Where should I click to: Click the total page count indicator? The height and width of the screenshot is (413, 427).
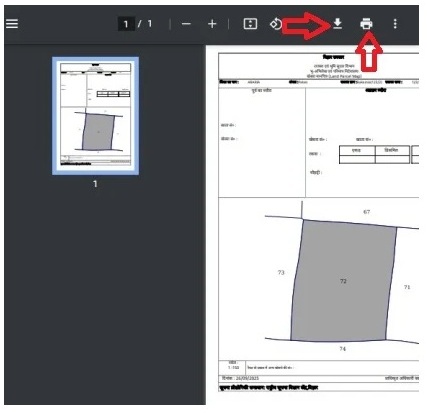pos(150,24)
